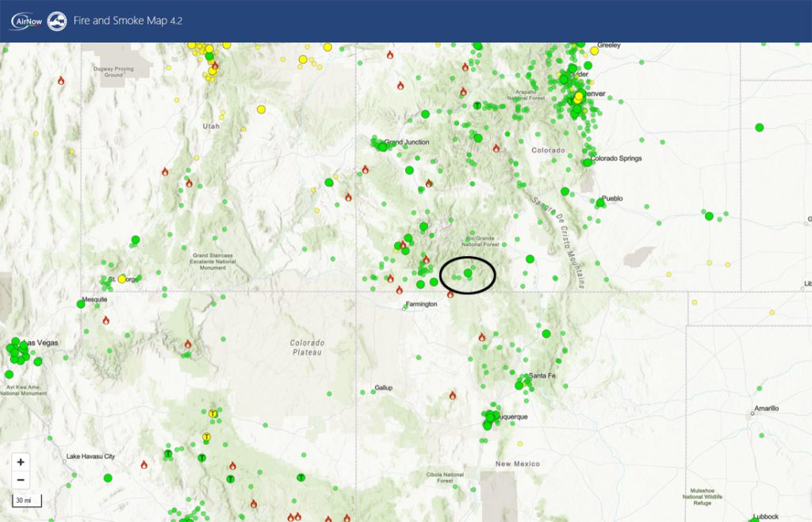Click the Fire and Smoke Map 4.2 title
This screenshot has height=522, width=812.
pyautogui.click(x=128, y=21)
